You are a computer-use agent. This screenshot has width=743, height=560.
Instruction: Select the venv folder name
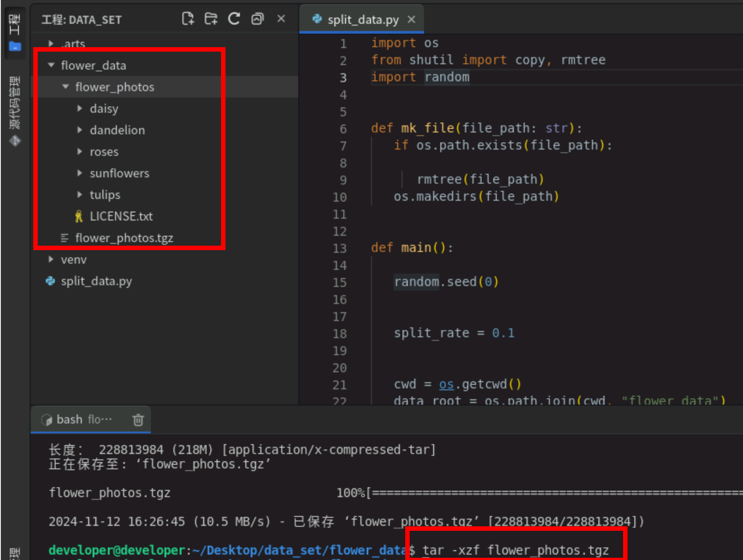tap(74, 260)
